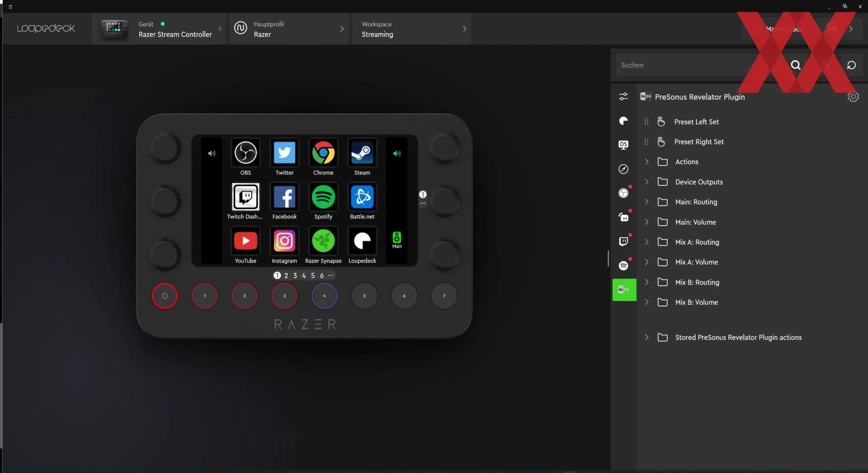Select the green PreSonus io24 sidebar icon

point(624,289)
